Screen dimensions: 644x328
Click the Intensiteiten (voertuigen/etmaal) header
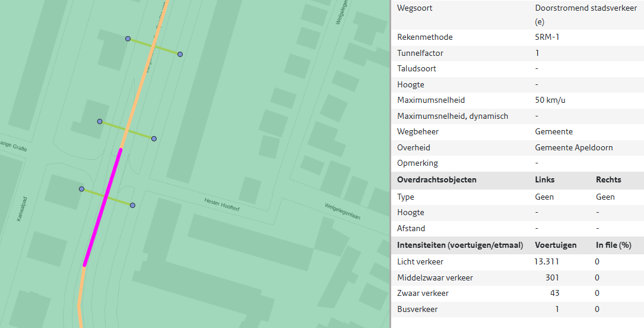pos(460,245)
